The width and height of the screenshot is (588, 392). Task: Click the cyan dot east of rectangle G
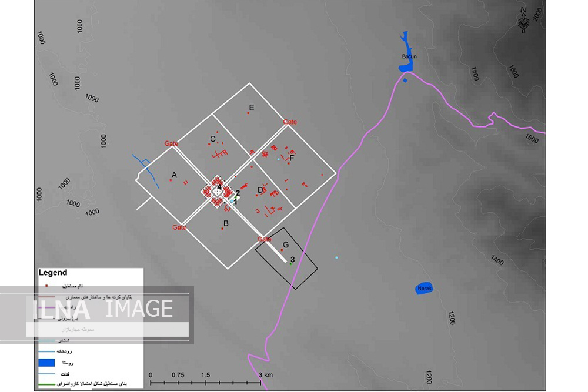(336, 257)
